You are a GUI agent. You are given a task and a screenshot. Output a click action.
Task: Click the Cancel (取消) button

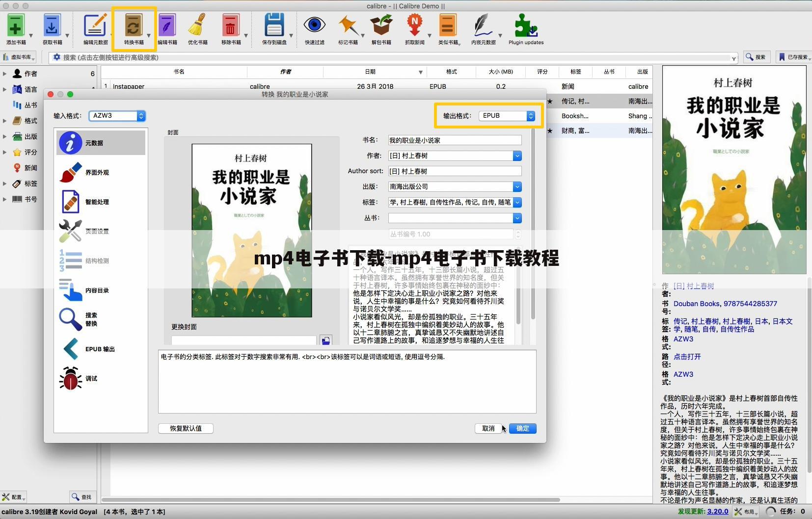pos(488,428)
